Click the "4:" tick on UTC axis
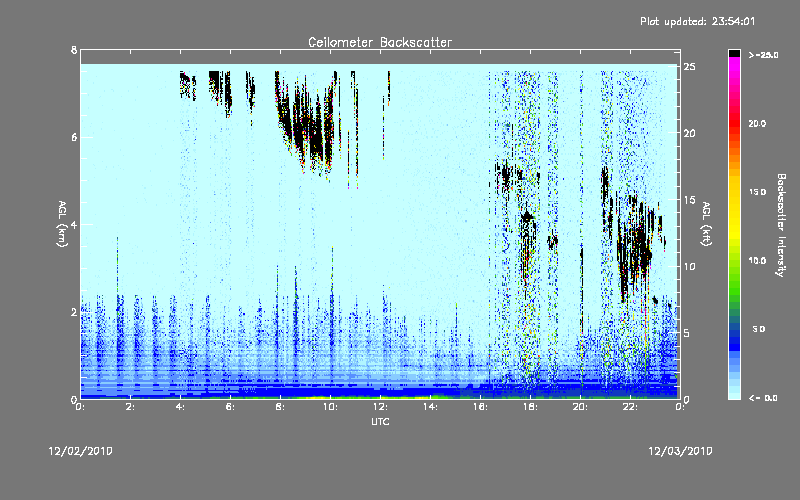 (180, 407)
